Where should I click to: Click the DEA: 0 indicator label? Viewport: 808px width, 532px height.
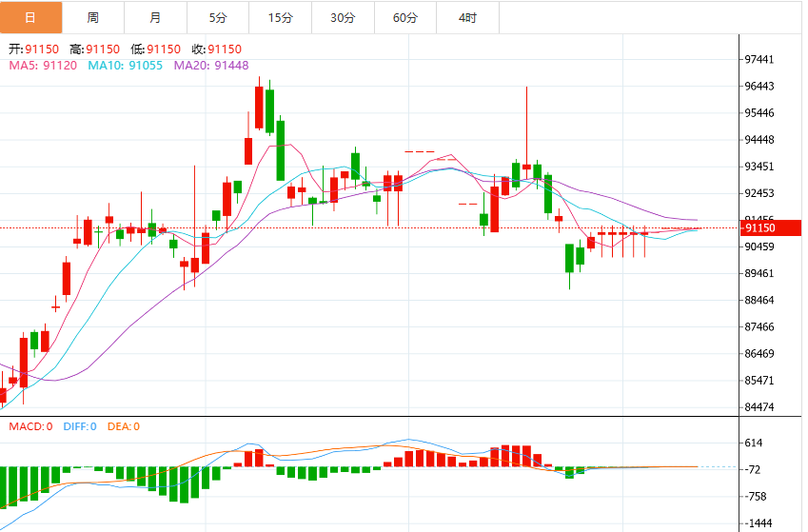click(124, 426)
